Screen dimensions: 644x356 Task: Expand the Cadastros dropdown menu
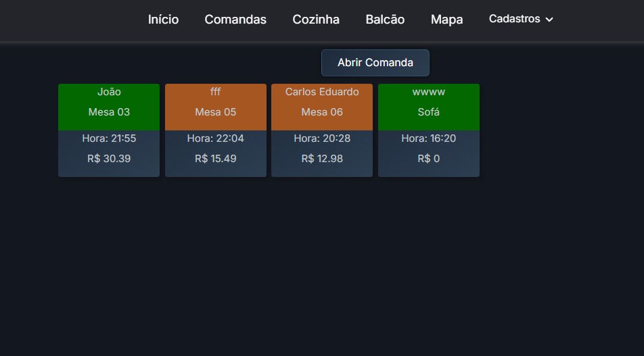point(515,19)
